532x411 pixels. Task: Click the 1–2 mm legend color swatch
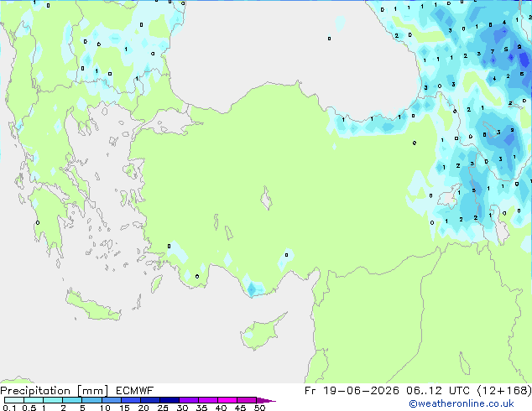click(x=53, y=400)
